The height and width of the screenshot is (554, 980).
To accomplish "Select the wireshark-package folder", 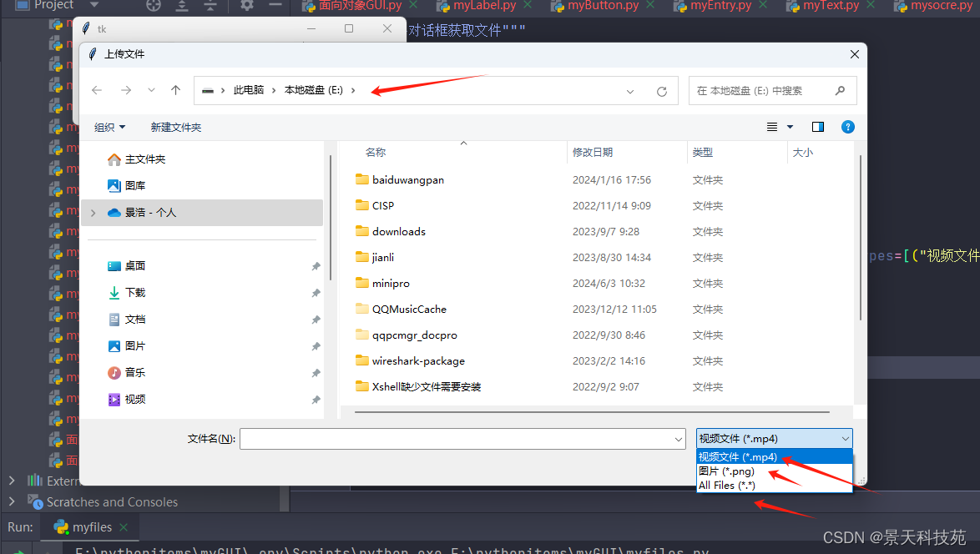I will point(418,361).
